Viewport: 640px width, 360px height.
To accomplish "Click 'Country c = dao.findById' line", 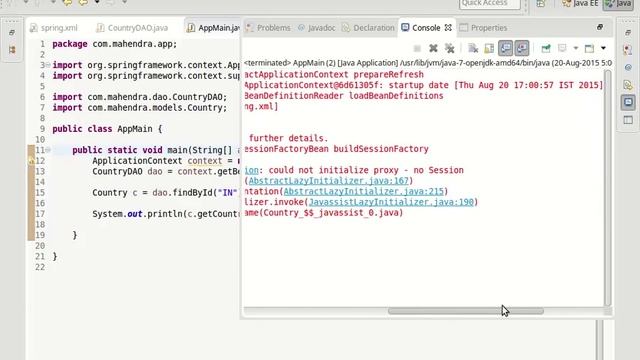I will pyautogui.click(x=166, y=192).
